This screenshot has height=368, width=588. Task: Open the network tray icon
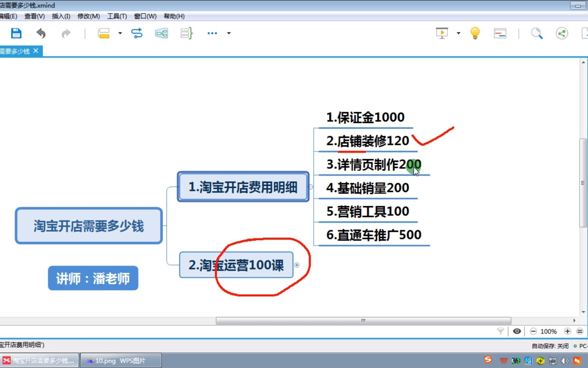553,361
